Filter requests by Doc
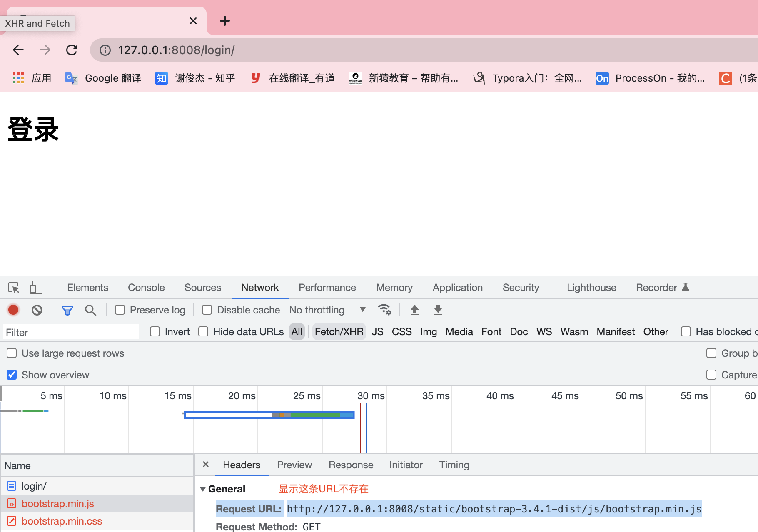Image resolution: width=758 pixels, height=532 pixels. pyautogui.click(x=519, y=332)
